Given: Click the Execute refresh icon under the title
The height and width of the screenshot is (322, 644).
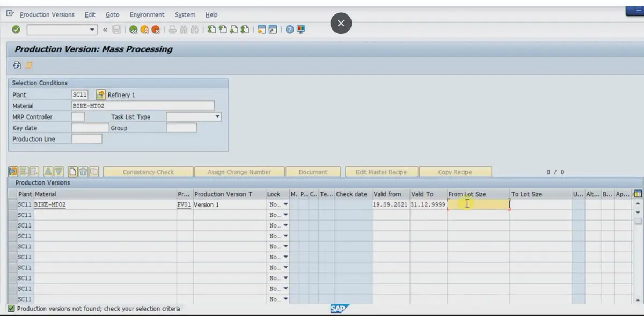Looking at the screenshot, I should coord(17,65).
